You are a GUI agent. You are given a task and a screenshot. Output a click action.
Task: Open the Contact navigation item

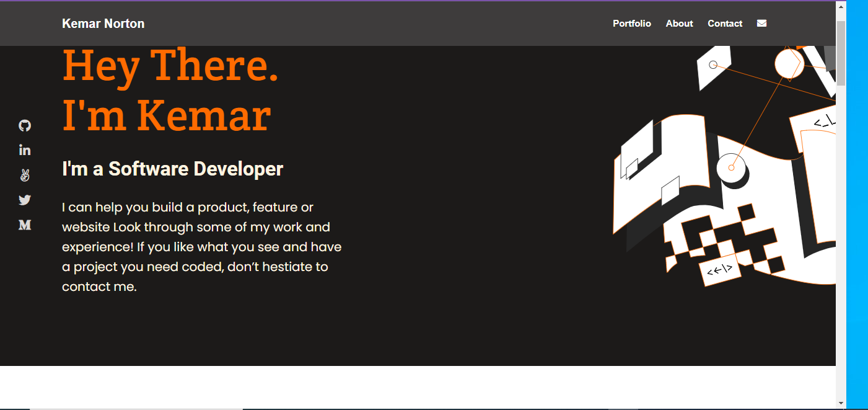click(724, 23)
